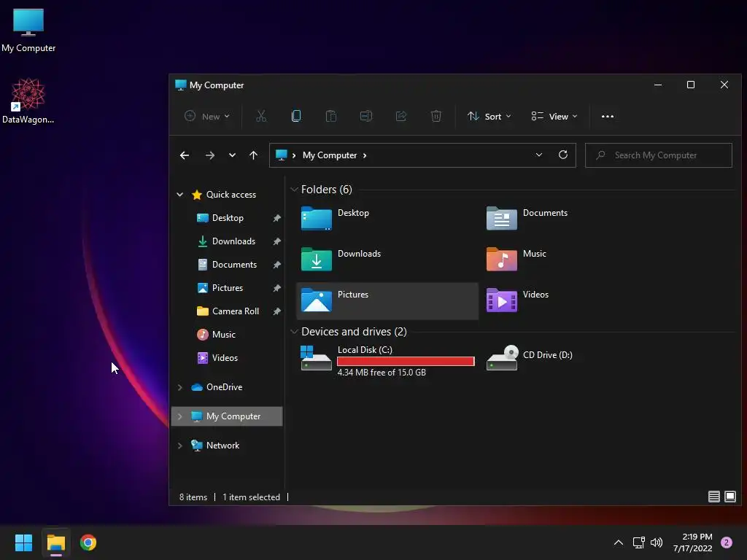Screen dimensions: 747x560
Task: Click the Copy icon in toolbar
Action: 296,116
